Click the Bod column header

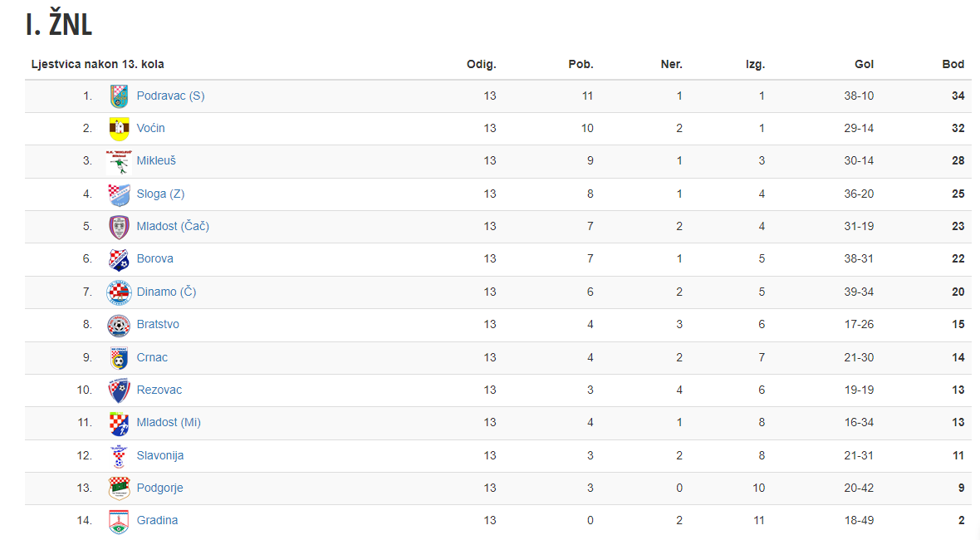coord(953,64)
